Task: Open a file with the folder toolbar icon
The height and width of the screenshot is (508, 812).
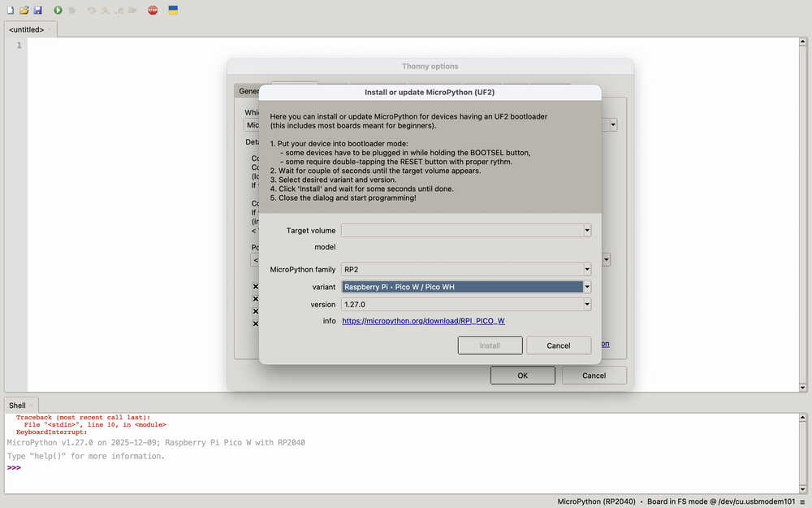Action: pyautogui.click(x=23, y=10)
